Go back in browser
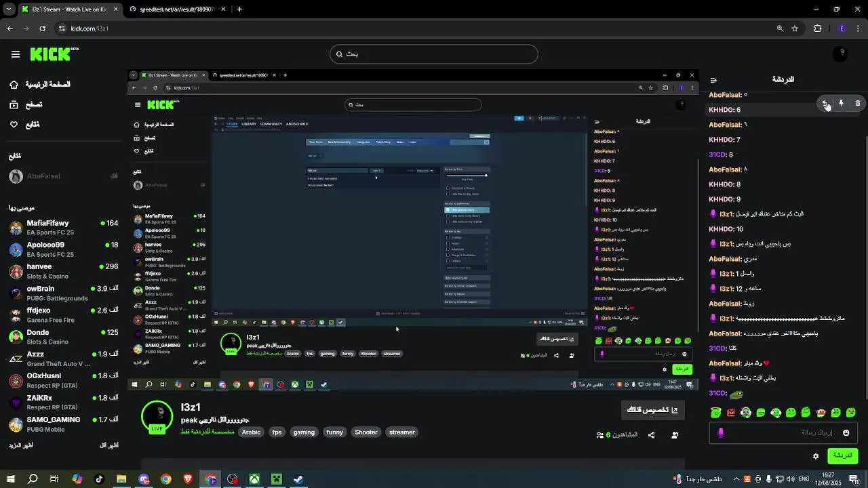The height and width of the screenshot is (488, 868). pyautogui.click(x=10, y=28)
